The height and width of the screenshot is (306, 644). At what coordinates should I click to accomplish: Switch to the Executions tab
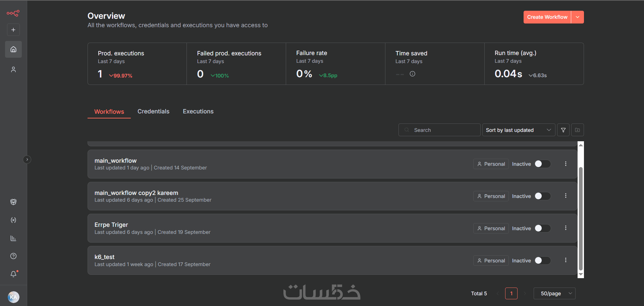point(198,111)
